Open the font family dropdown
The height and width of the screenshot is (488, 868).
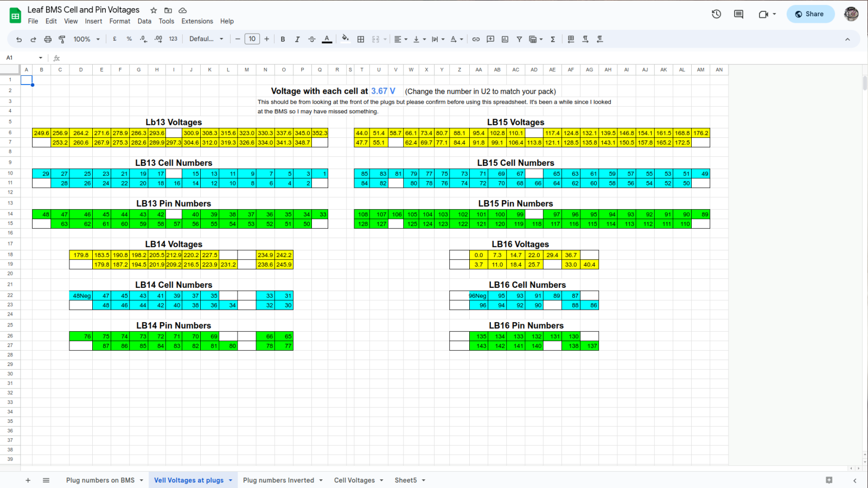[x=206, y=39]
